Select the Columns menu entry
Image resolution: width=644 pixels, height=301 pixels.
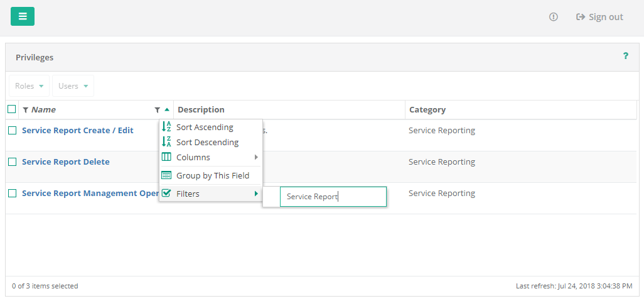coord(211,157)
